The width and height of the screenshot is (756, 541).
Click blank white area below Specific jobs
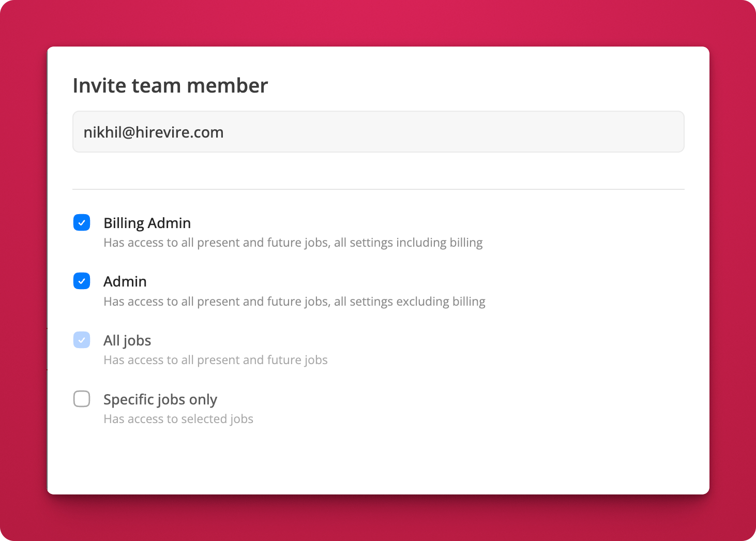tap(378, 460)
